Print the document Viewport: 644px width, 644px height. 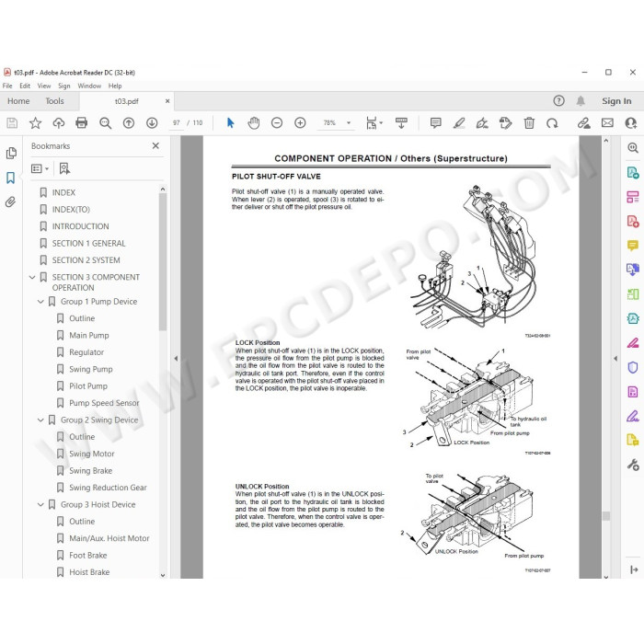[x=81, y=122]
